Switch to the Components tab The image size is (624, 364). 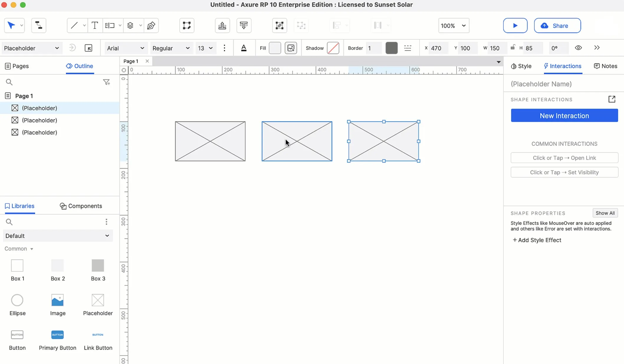[x=81, y=206]
